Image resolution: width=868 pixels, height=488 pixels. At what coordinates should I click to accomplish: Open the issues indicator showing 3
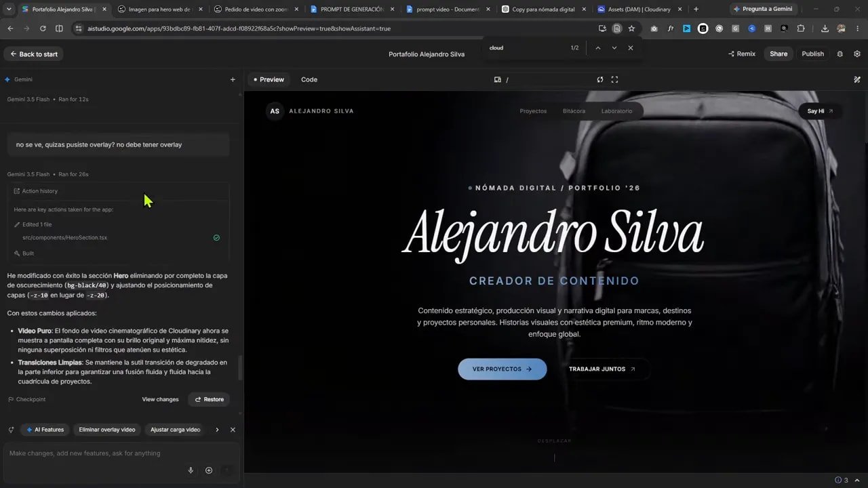tap(842, 480)
